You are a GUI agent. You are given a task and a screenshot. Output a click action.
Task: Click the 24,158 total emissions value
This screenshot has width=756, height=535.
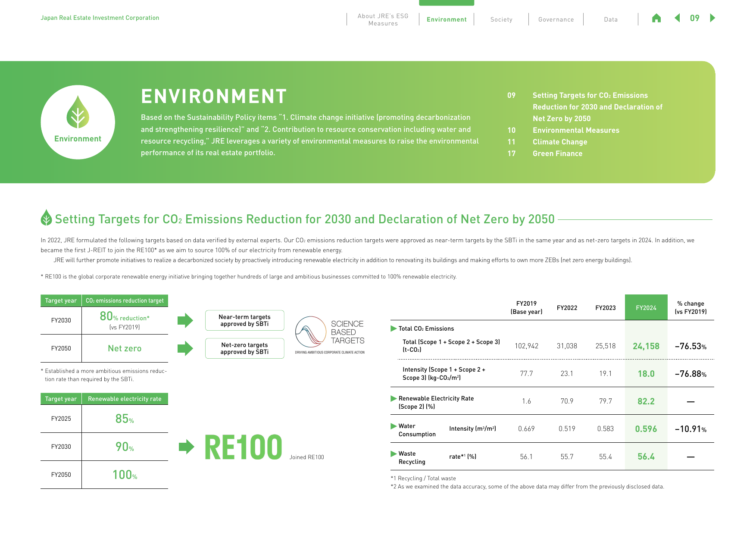coord(646,346)
